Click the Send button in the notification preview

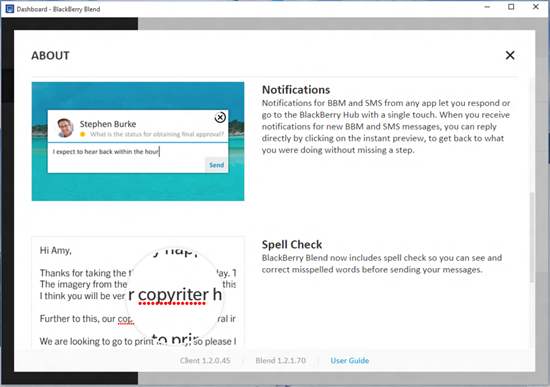coord(216,165)
